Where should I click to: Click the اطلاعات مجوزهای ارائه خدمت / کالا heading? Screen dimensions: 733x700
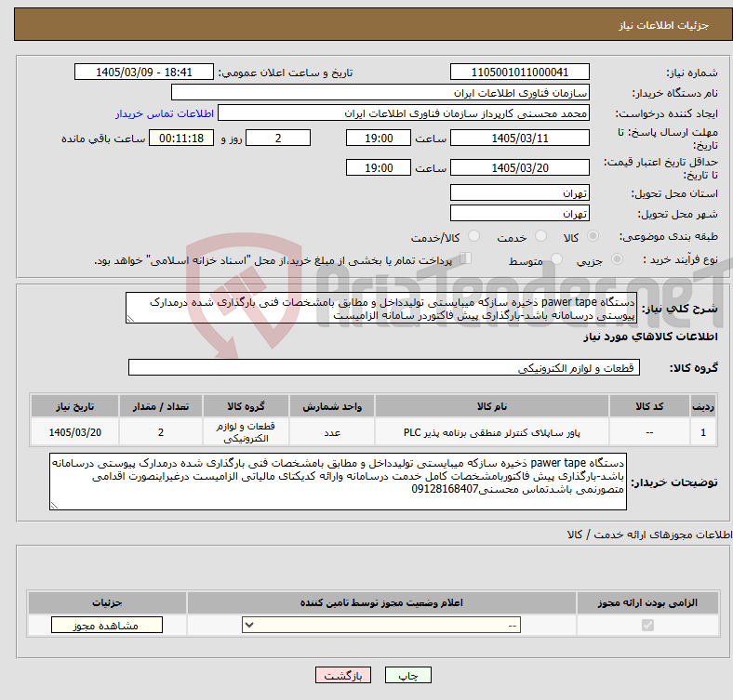tap(649, 535)
